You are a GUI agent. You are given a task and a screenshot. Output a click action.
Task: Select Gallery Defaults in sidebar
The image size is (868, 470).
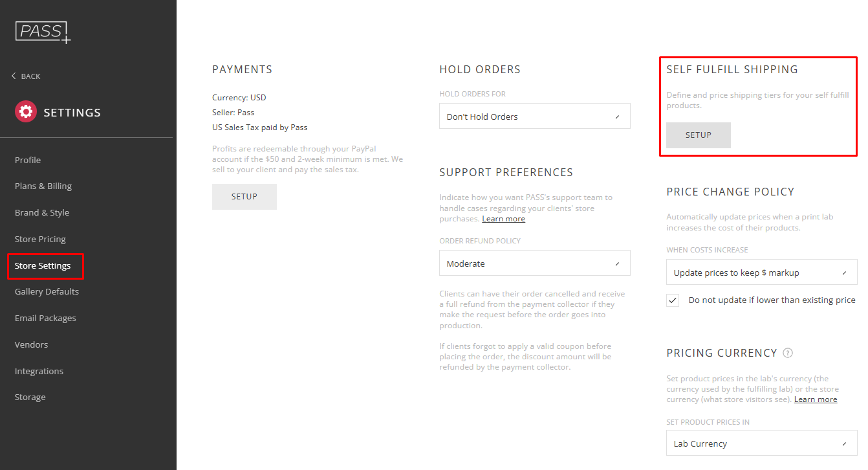(47, 291)
